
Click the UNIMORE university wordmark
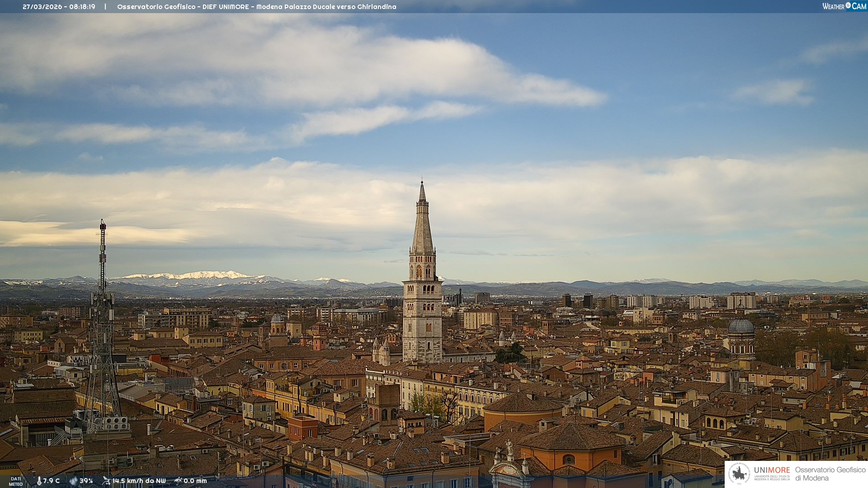[x=772, y=470]
